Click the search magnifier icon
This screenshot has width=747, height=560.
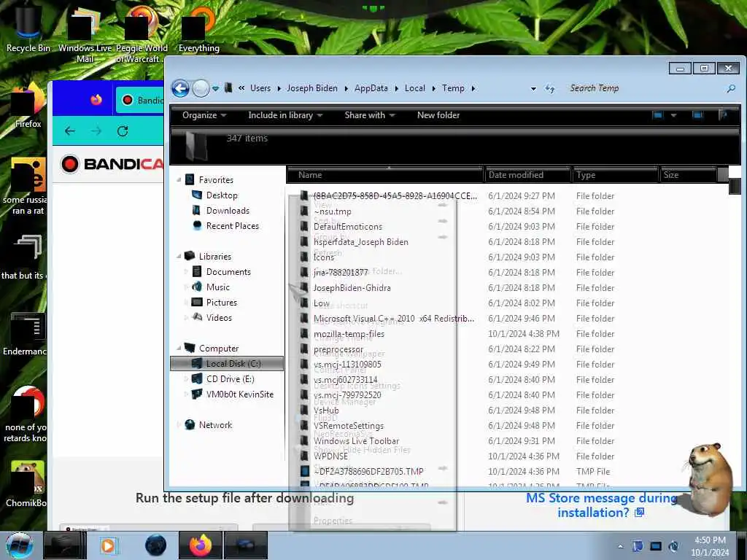point(731,88)
